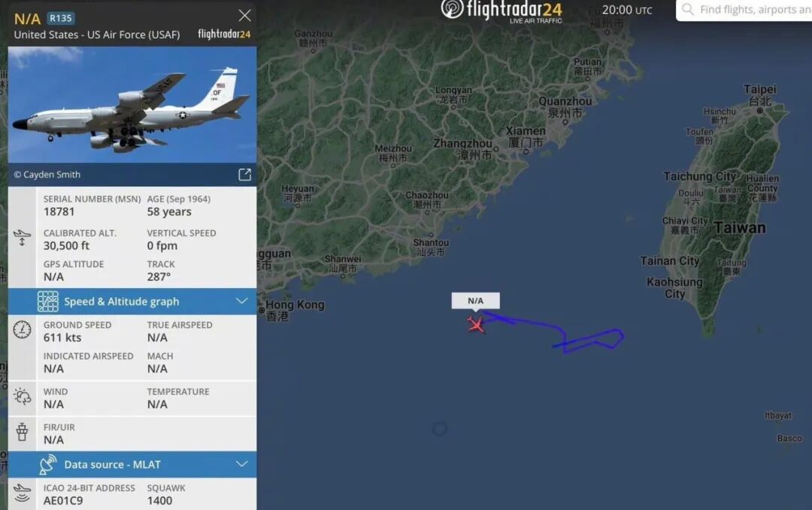The width and height of the screenshot is (812, 510).
Task: Click the ICAO transponder aircraft icon
Action: tap(22, 493)
